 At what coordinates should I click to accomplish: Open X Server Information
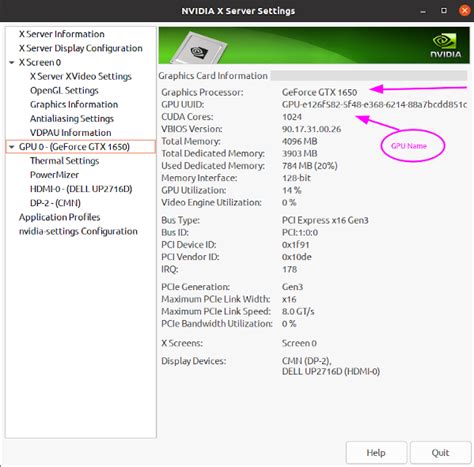point(62,34)
